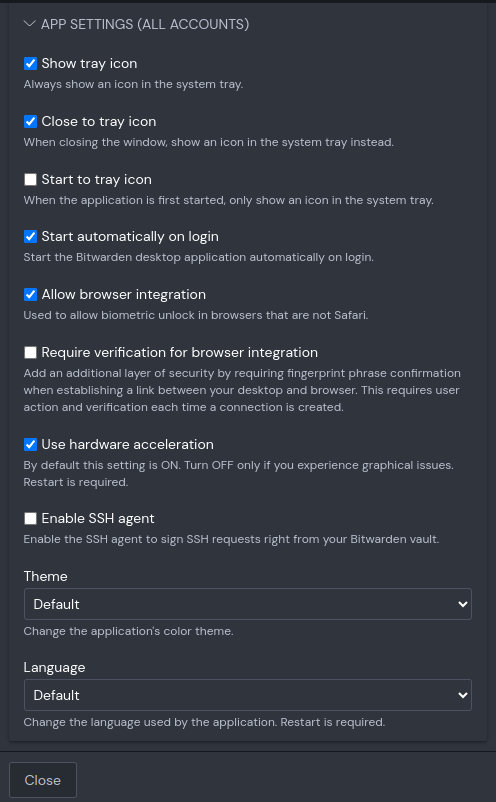The width and height of the screenshot is (496, 802).
Task: Enable Start to tray icon
Action: tap(31, 179)
